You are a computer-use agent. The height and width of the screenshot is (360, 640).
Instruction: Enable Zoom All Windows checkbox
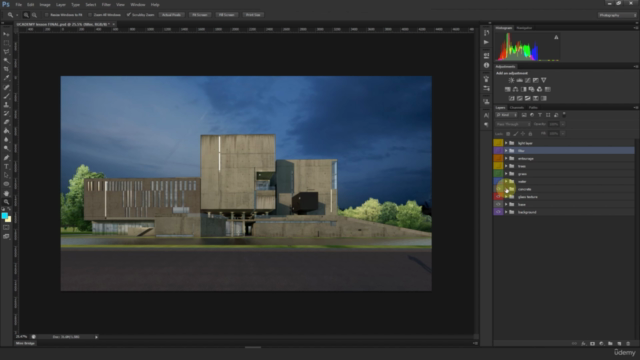[90, 15]
